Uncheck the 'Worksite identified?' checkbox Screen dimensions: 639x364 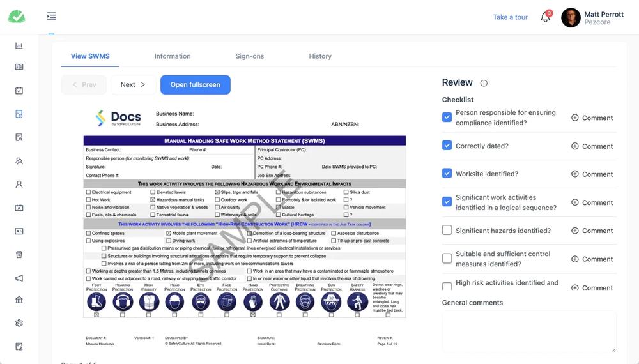[447, 174]
